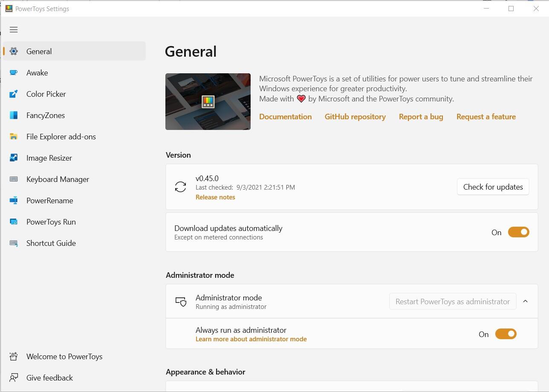
Task: Click the Administrator mode shield icon
Action: [181, 302]
